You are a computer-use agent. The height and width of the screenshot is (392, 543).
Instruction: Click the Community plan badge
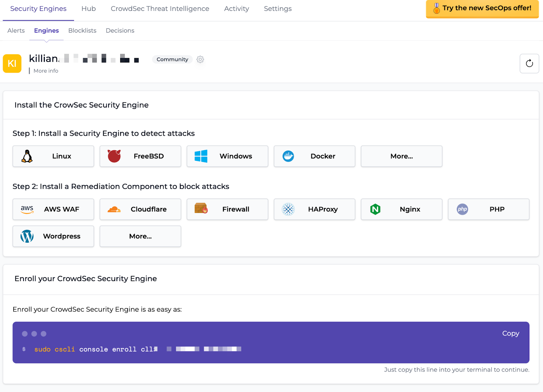[x=172, y=59]
